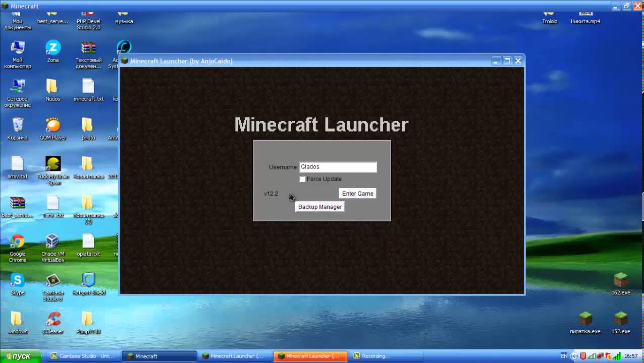644x363 pixels.
Task: Open the Zona desktop shortcut
Action: (53, 51)
